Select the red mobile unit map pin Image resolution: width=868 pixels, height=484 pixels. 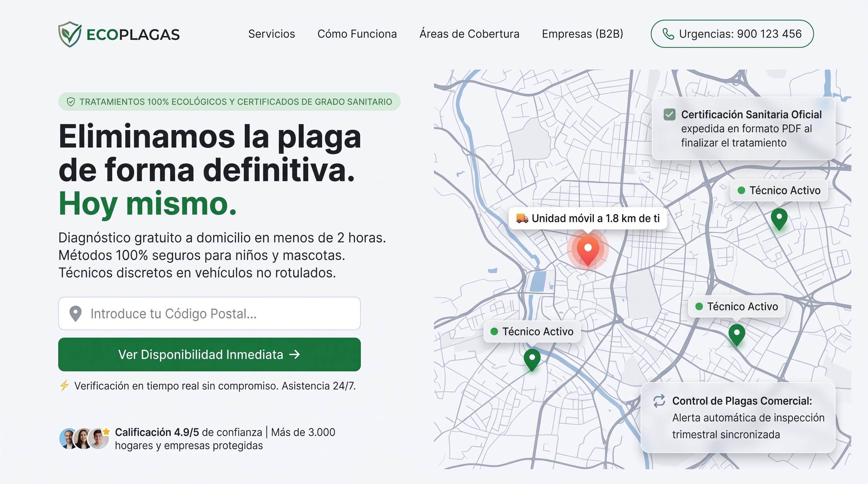coord(588,251)
